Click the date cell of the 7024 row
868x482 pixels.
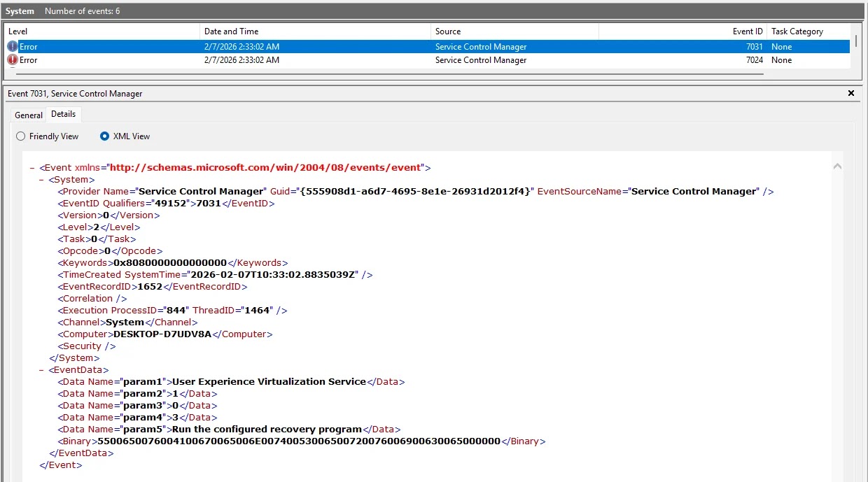point(241,60)
